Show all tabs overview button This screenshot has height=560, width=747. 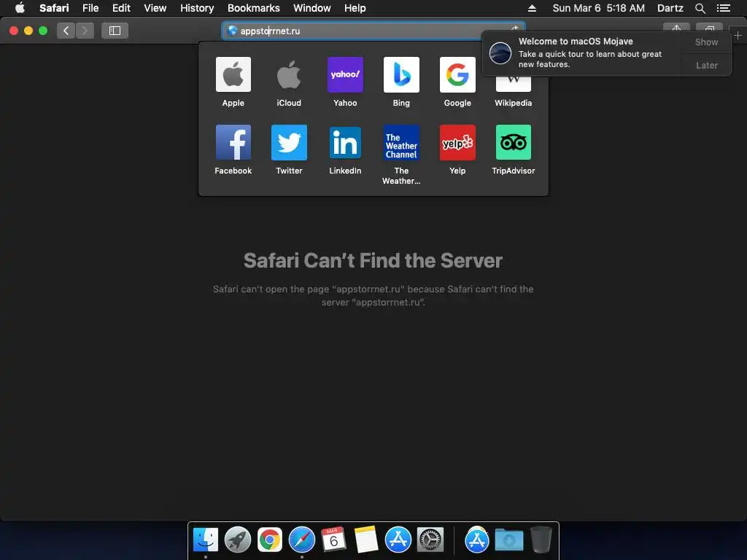(709, 28)
